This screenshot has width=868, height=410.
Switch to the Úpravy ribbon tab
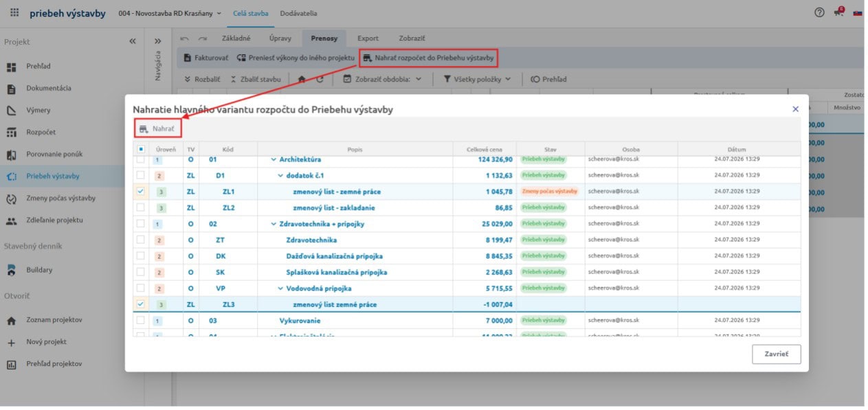pos(280,38)
